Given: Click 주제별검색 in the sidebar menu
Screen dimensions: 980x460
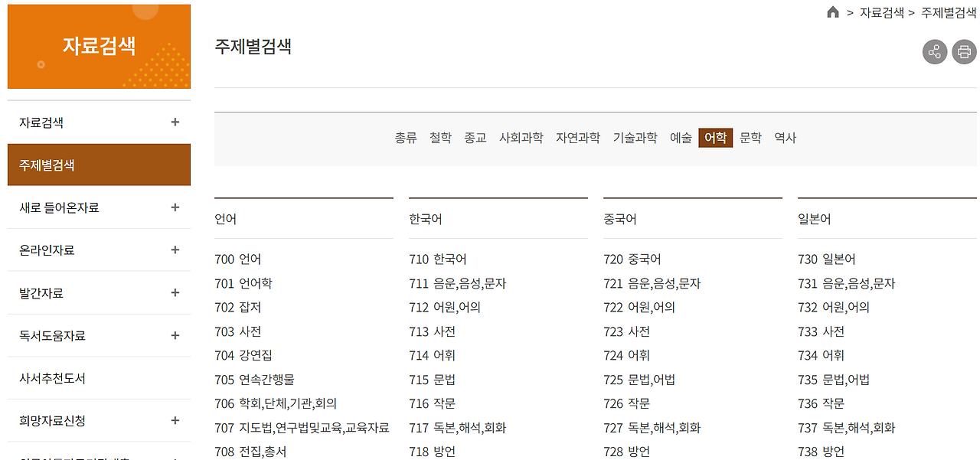Looking at the screenshot, I should pos(46,165).
